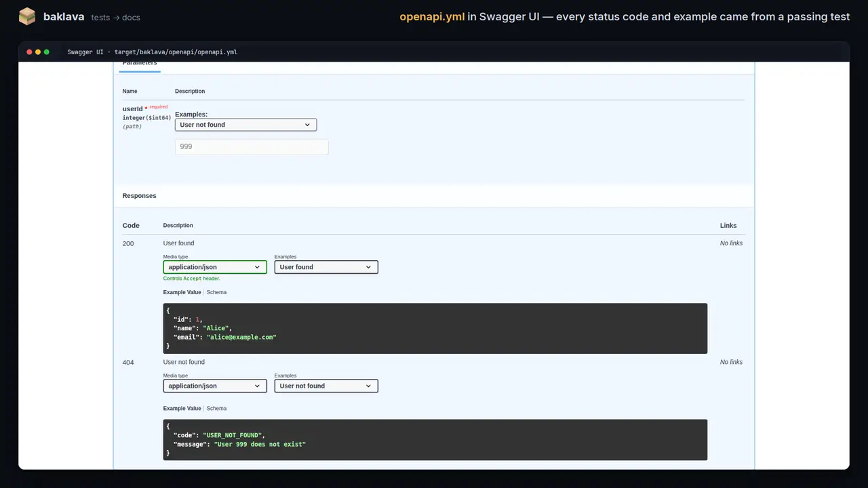Select Example Value tab under 404 response
The height and width of the screenshot is (488, 868).
182,408
